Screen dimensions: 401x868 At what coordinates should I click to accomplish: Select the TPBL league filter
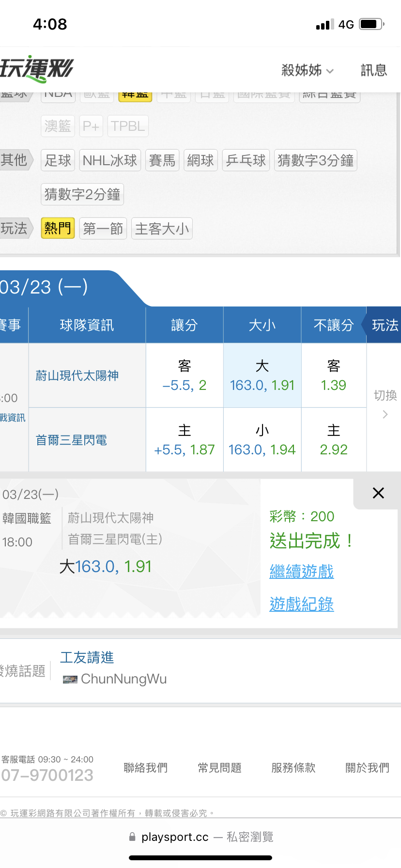click(x=128, y=126)
